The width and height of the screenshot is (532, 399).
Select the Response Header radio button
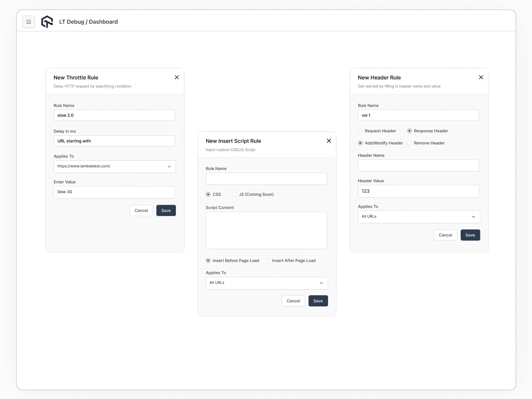click(409, 131)
